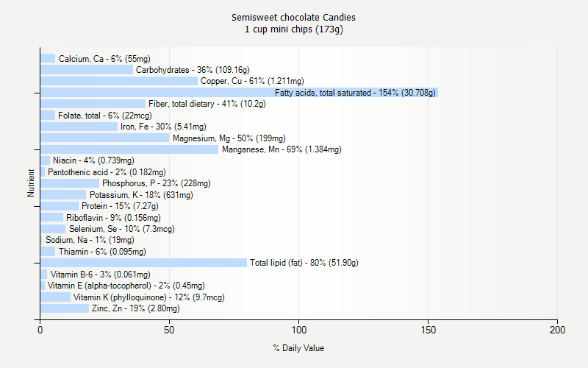Select the Iron, Fe bar
This screenshot has width=588, height=368.
click(x=79, y=127)
